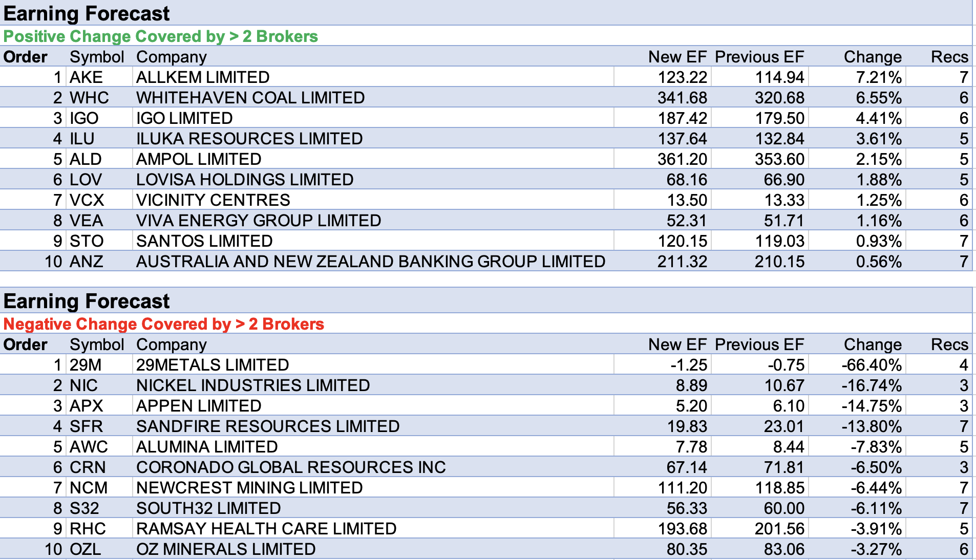Viewport: 976px width, 560px height.
Task: Click the VICINITY CENTRES company cell
Action: pyautogui.click(x=213, y=200)
